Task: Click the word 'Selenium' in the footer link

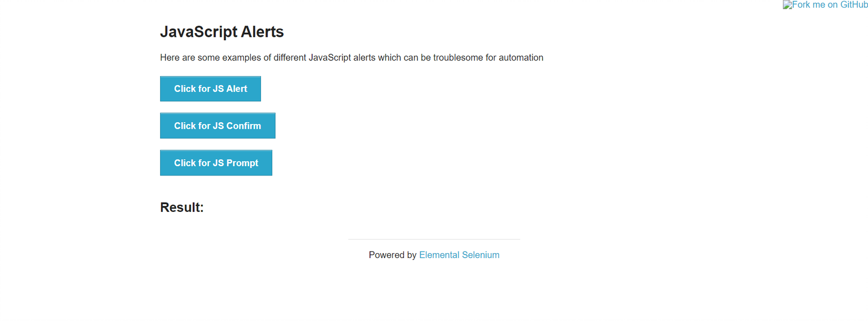Action: pyautogui.click(x=481, y=255)
